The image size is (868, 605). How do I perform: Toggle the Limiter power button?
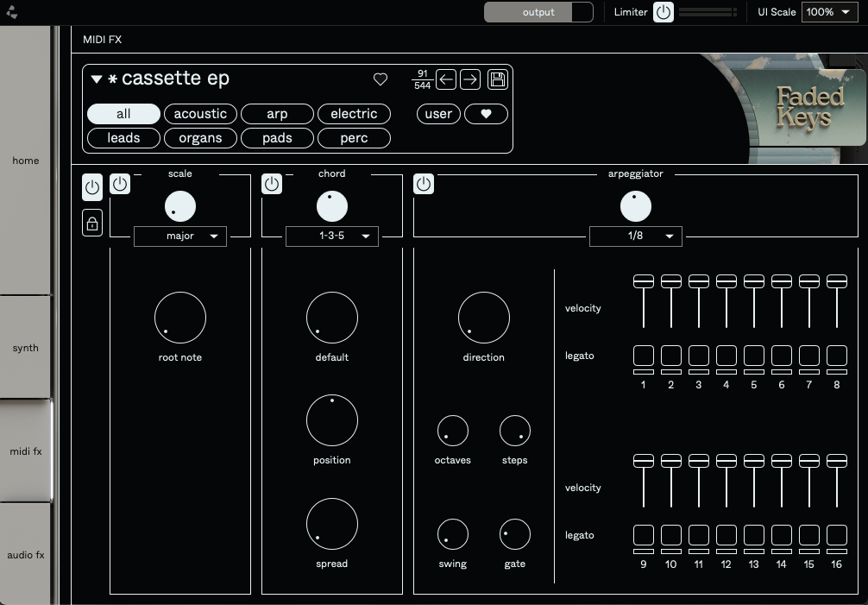tap(664, 12)
